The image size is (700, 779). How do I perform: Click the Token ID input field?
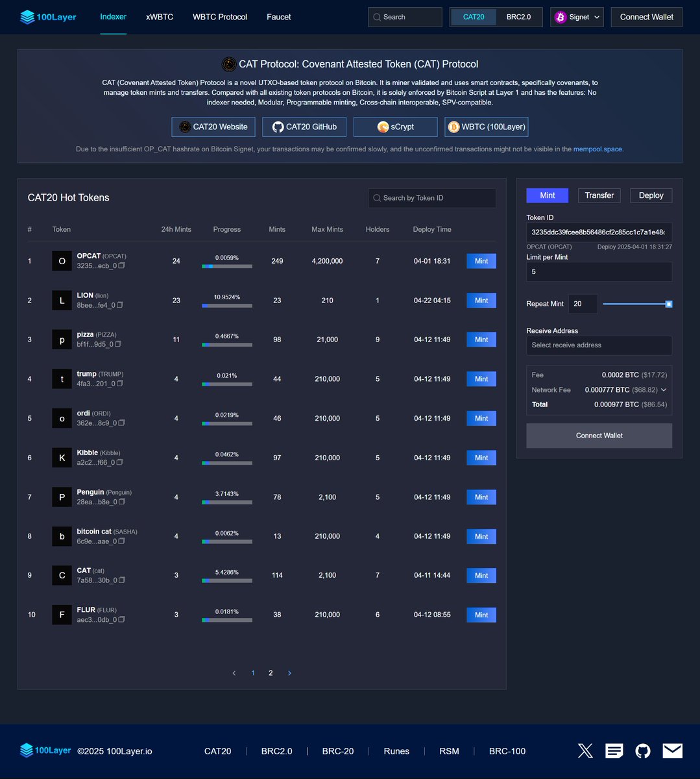[x=599, y=232]
